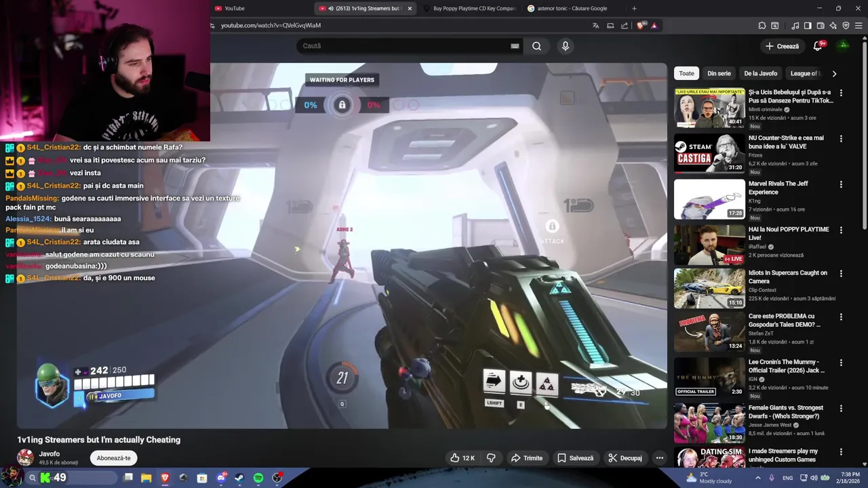Switch to the YouTube browser tab
Viewport: 868px width, 488px height.
coord(261,8)
